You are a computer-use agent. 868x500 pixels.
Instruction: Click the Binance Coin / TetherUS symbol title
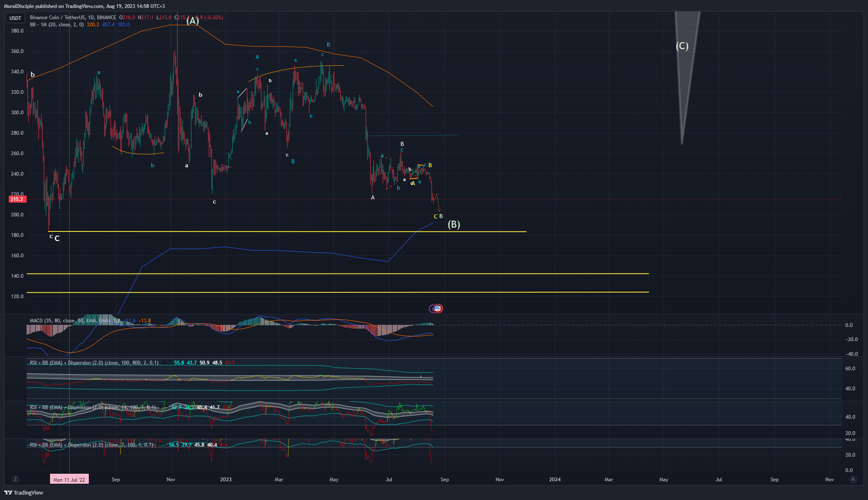[x=73, y=18]
